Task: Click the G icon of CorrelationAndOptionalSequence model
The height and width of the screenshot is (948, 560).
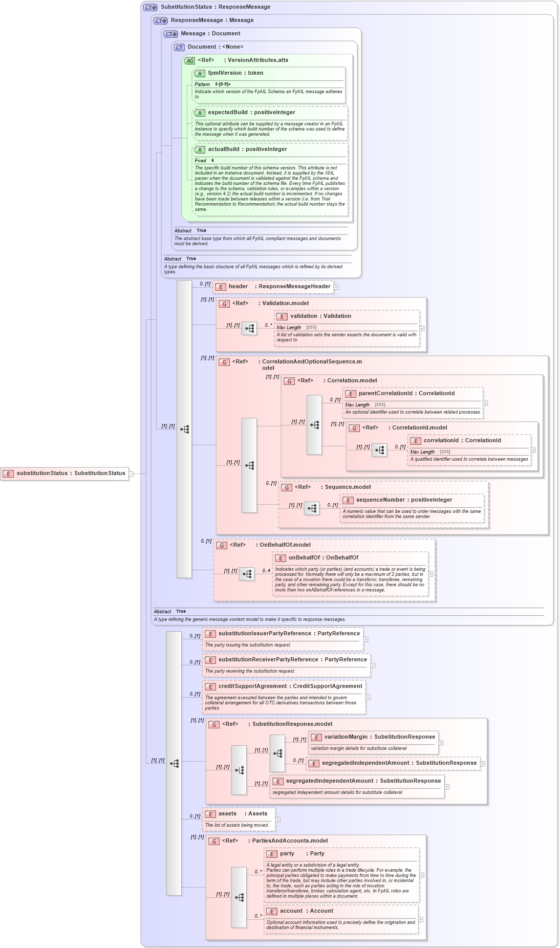Action: coord(224,362)
